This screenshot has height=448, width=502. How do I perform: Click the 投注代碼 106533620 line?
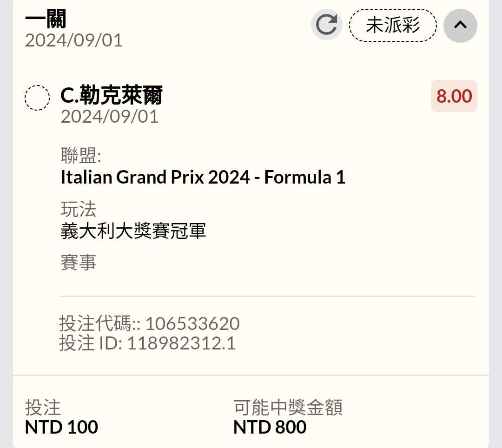pyautogui.click(x=149, y=323)
